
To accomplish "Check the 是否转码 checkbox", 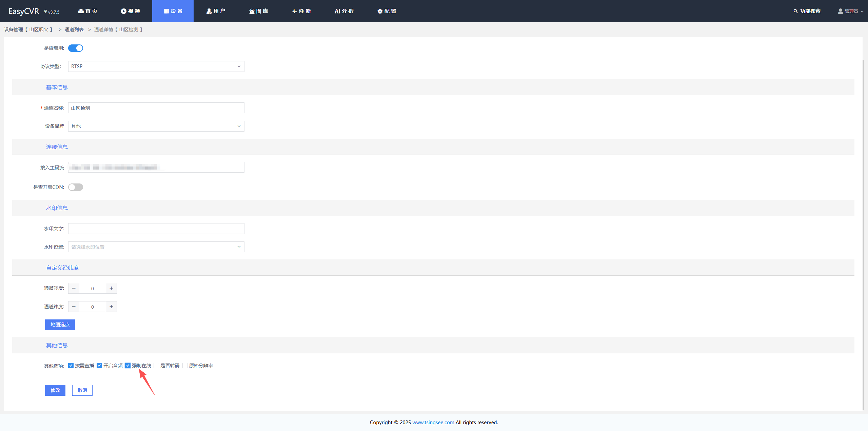I will point(156,366).
